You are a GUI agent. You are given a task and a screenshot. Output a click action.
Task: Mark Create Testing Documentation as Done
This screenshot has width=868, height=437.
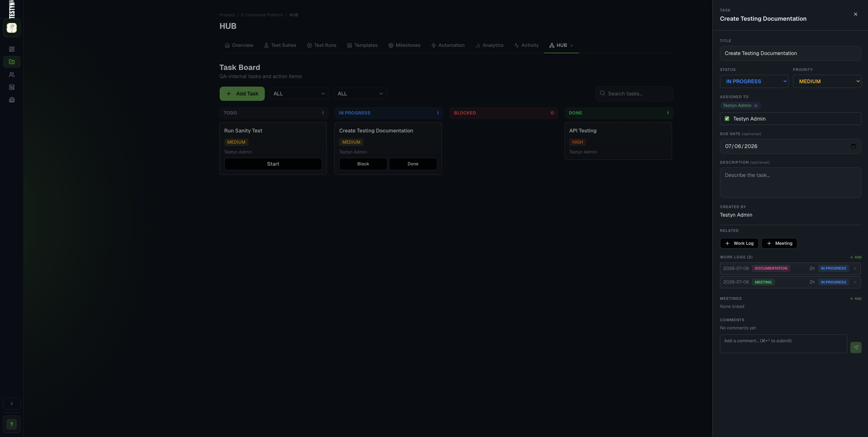click(x=413, y=164)
